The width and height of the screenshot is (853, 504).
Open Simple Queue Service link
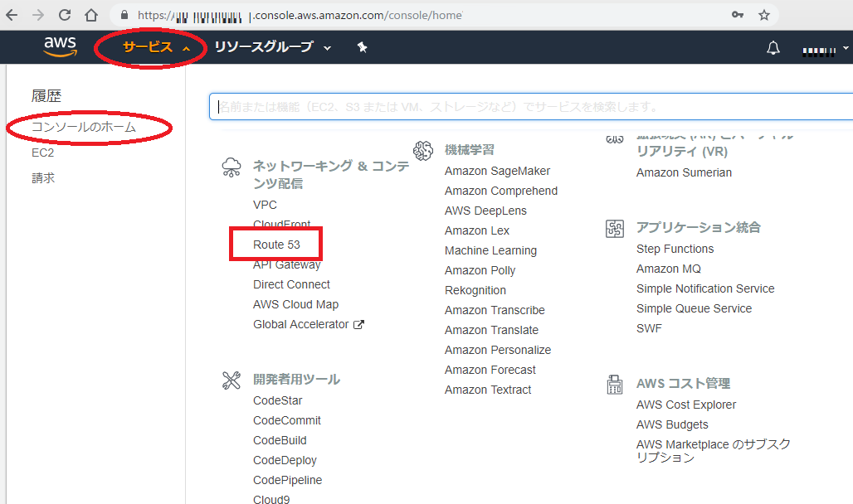click(x=694, y=308)
